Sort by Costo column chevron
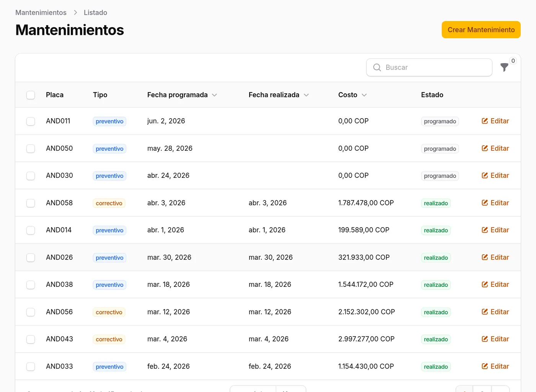 point(364,95)
